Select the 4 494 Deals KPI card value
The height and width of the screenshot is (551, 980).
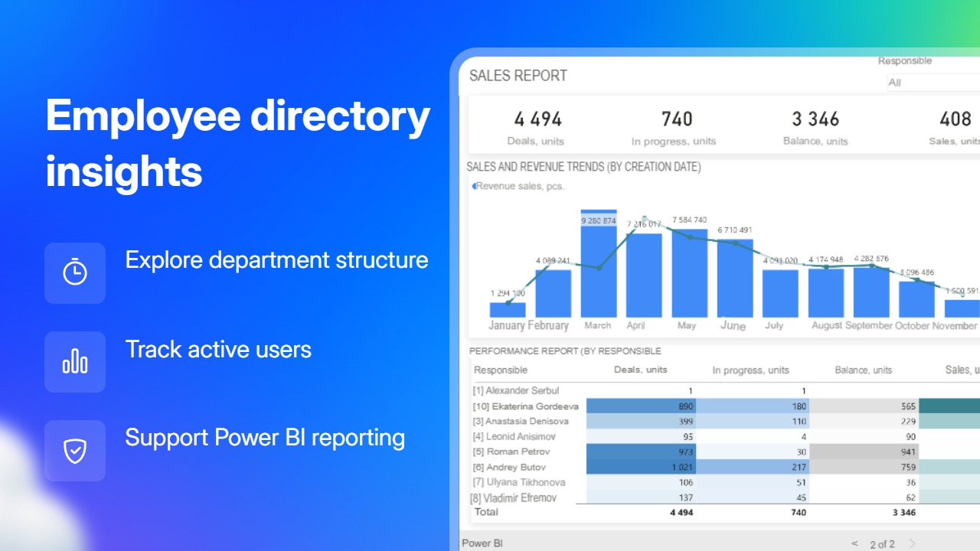click(538, 119)
